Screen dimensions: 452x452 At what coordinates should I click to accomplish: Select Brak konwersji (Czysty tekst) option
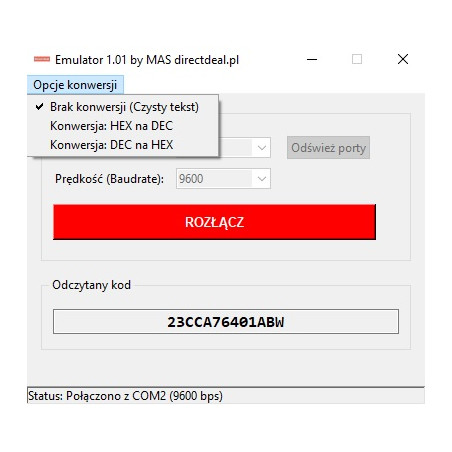(x=123, y=107)
